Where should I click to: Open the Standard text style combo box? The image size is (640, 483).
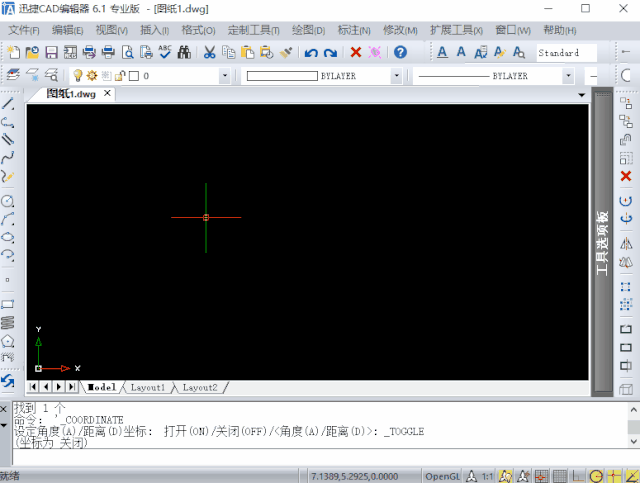pos(567,53)
